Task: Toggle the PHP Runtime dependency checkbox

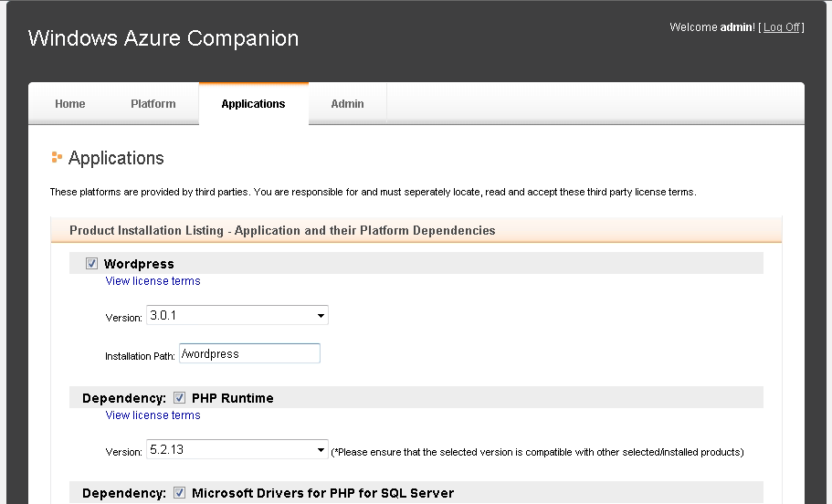Action: [179, 398]
